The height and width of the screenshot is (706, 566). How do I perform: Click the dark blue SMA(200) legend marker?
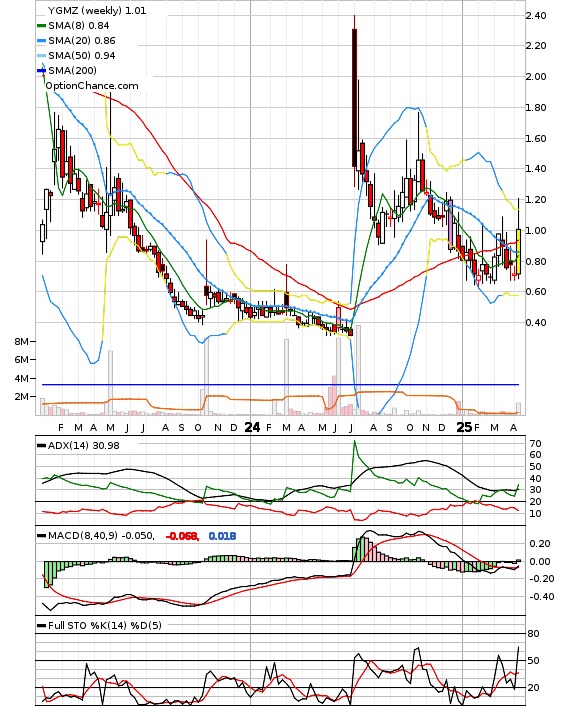[x=41, y=70]
